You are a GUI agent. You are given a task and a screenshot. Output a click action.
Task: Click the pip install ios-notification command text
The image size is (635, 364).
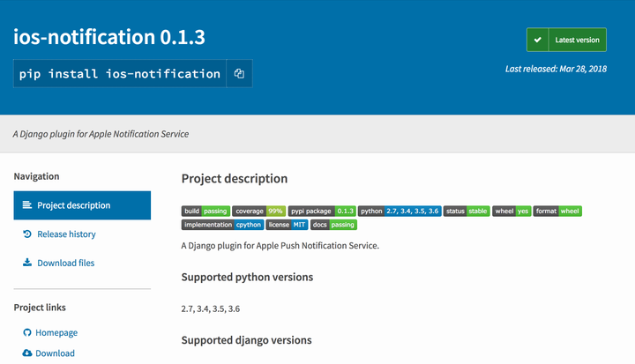(x=120, y=74)
